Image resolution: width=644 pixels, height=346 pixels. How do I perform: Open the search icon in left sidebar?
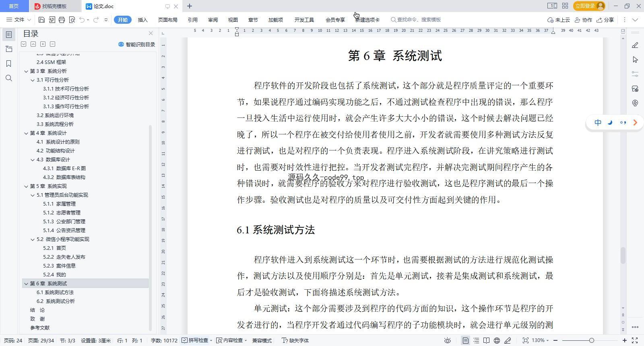[x=9, y=78]
